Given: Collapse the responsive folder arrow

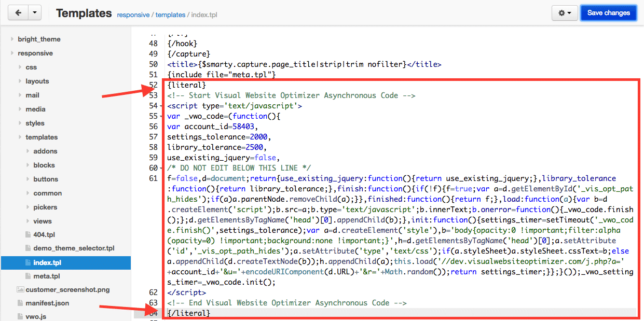Looking at the screenshot, I should (12, 53).
